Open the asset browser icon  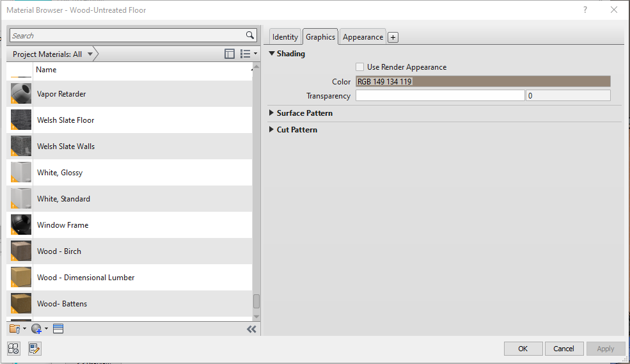click(x=58, y=329)
